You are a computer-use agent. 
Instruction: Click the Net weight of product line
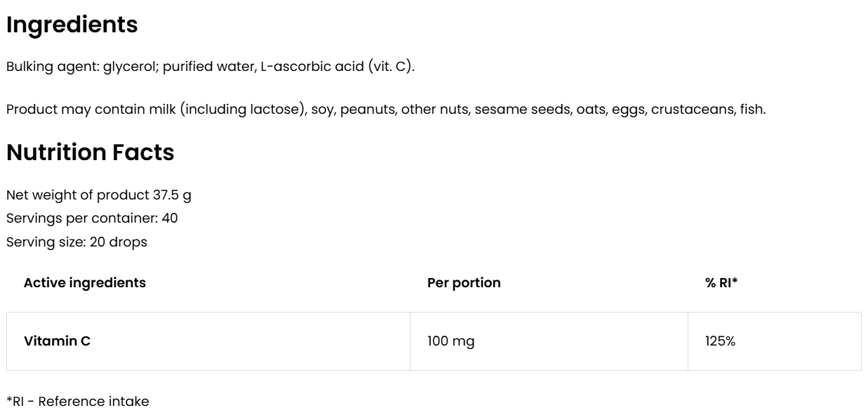point(88,195)
